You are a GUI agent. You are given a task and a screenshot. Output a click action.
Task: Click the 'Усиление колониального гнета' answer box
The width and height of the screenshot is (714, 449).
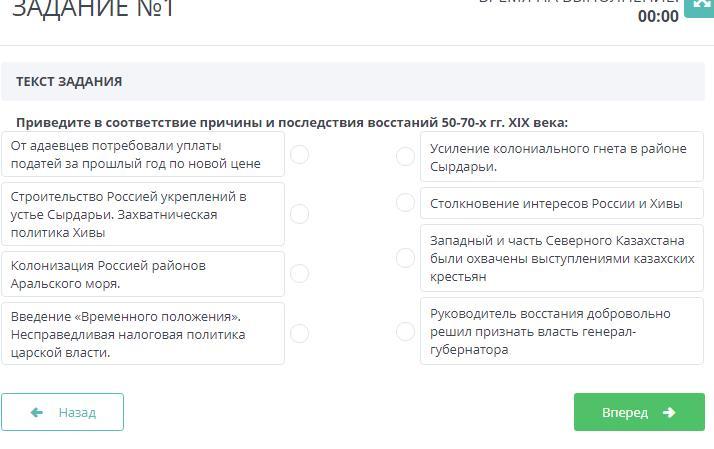point(562,157)
